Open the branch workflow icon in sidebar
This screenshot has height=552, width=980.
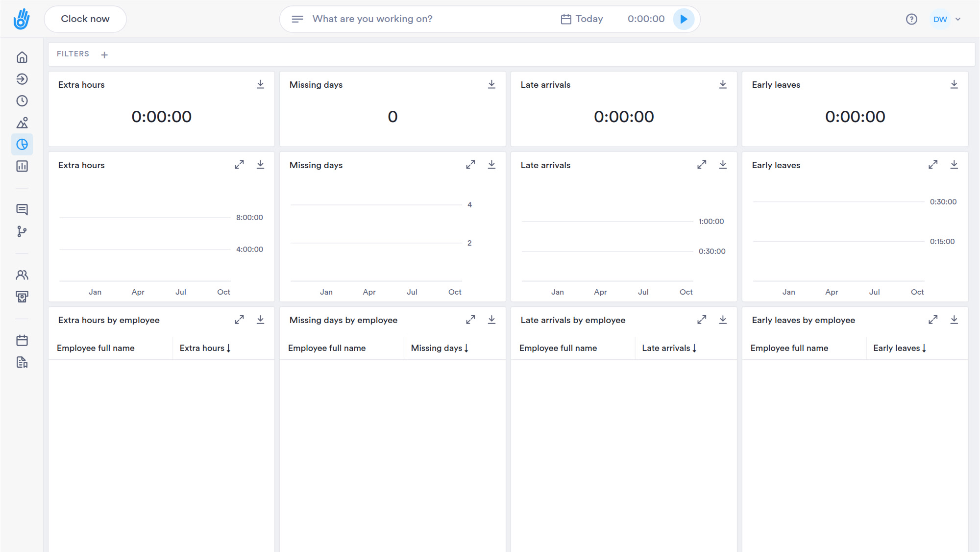coord(22,231)
